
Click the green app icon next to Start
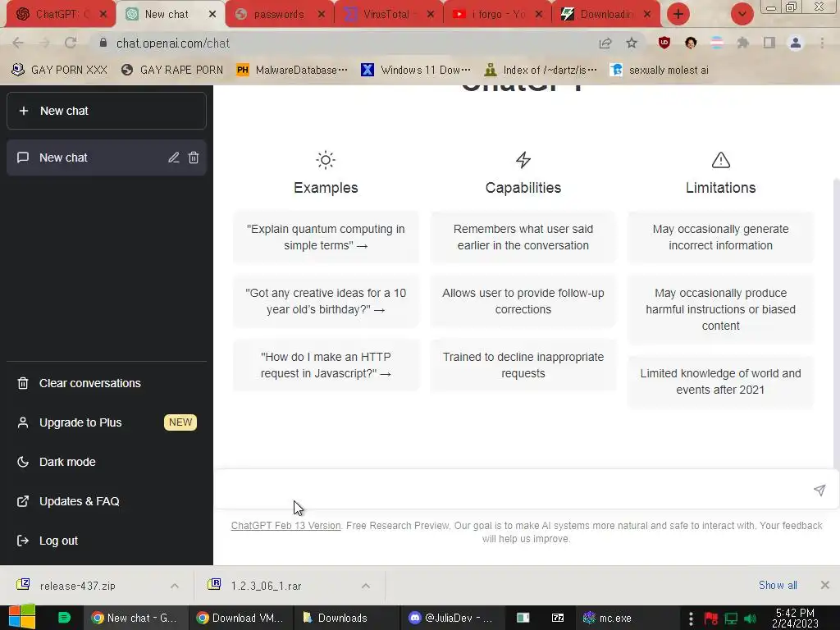64,618
